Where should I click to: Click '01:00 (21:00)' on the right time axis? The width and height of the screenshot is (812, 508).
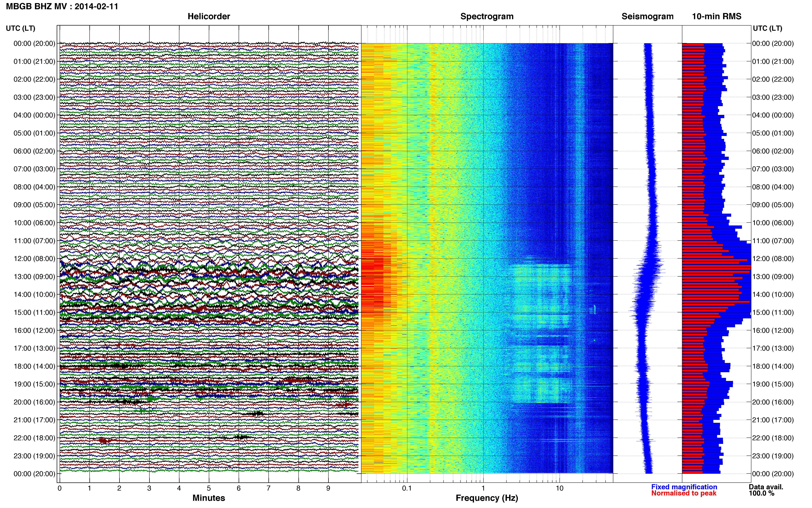pos(773,62)
